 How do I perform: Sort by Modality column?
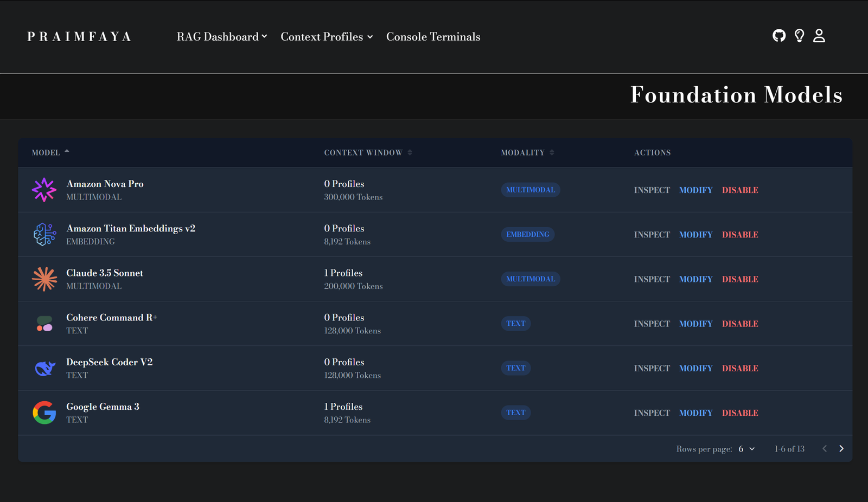[x=527, y=153]
